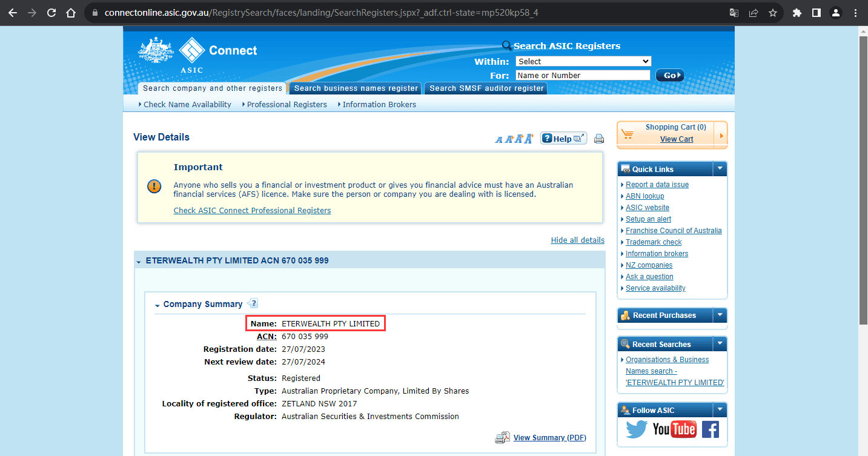
Task: Collapse the Quick Links panel
Action: 720,169
